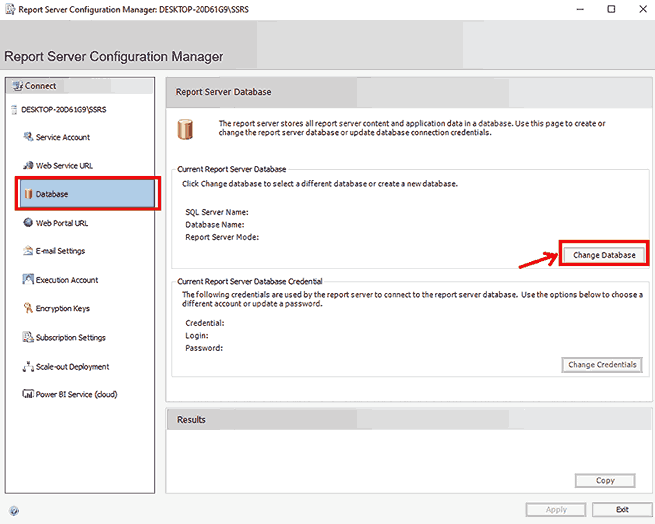The height and width of the screenshot is (524, 655).
Task: Click the Web Service URL globe icon
Action: point(27,166)
